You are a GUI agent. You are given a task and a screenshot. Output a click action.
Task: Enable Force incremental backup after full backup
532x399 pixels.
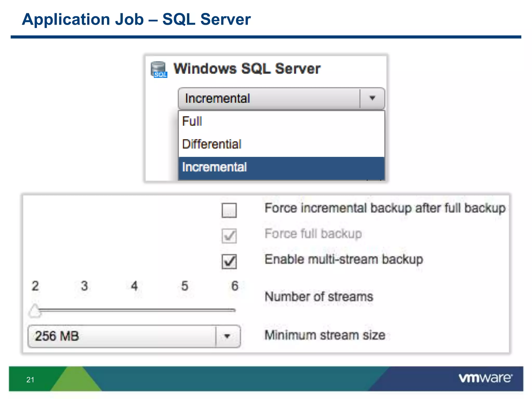[x=229, y=210]
